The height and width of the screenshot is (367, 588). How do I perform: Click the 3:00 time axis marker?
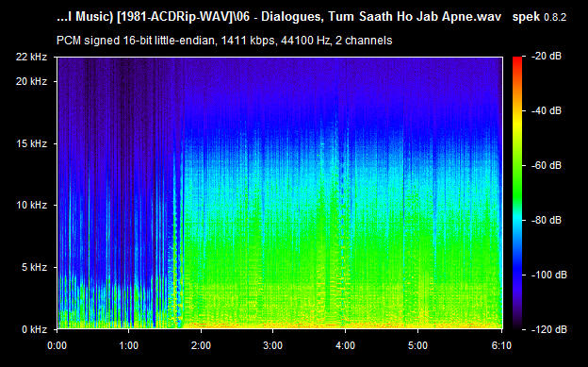tap(272, 345)
